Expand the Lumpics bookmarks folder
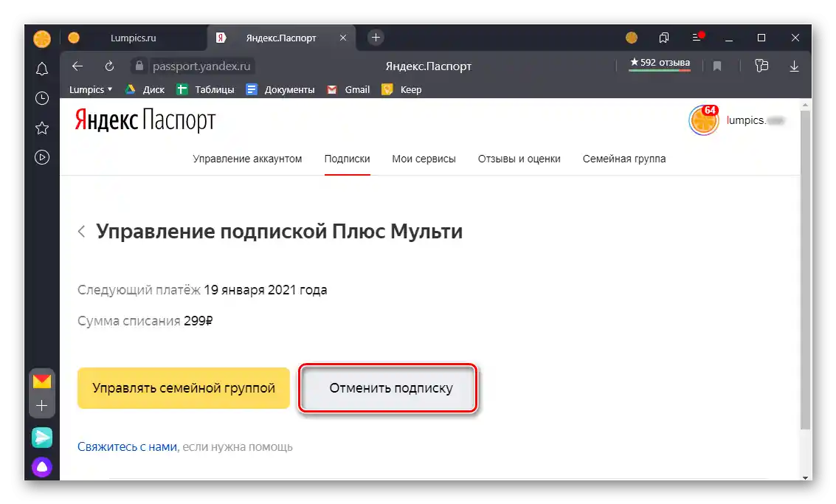 (x=91, y=89)
